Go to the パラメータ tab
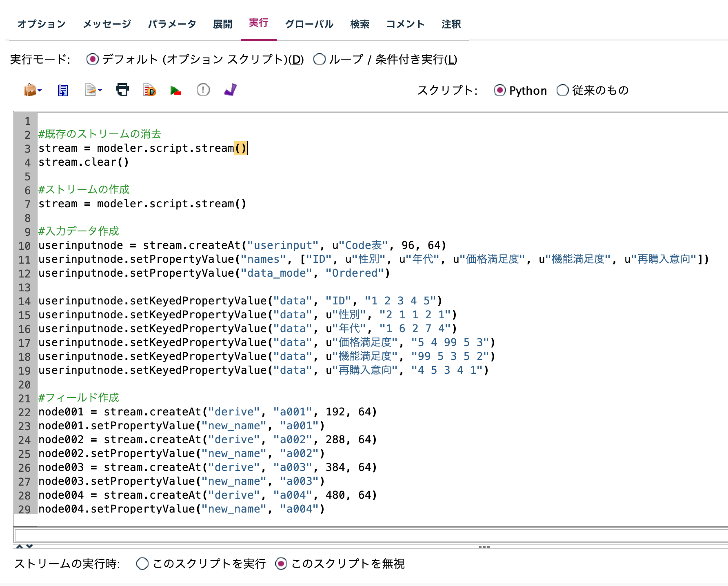 [172, 24]
